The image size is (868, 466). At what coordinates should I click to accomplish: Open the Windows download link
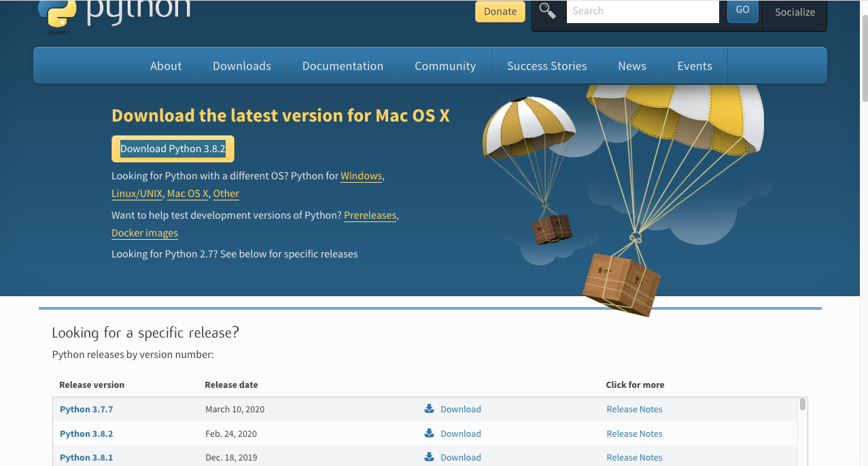coord(361,176)
